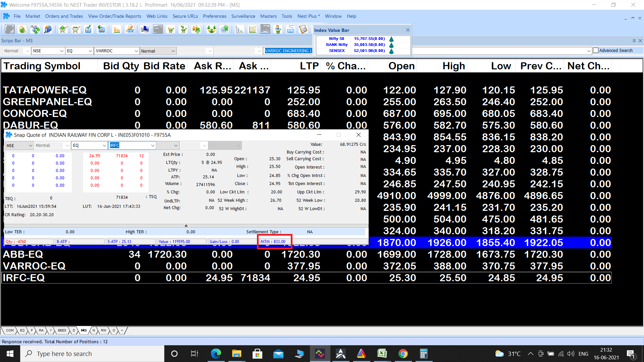Open Scrips Bar Normal dropdown beside VARROC
The image size is (644, 362).
point(173,51)
